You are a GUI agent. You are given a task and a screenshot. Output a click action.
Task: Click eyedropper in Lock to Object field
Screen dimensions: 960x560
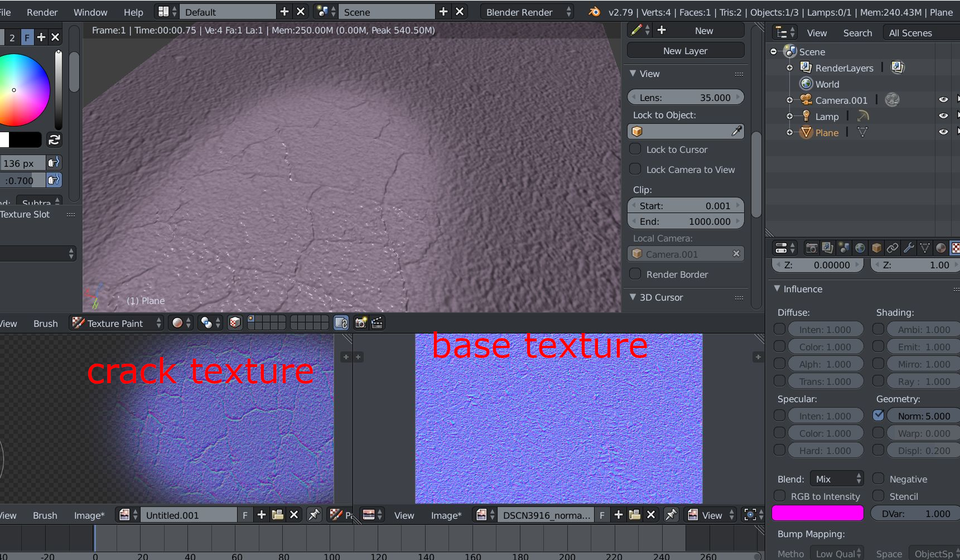[737, 131]
